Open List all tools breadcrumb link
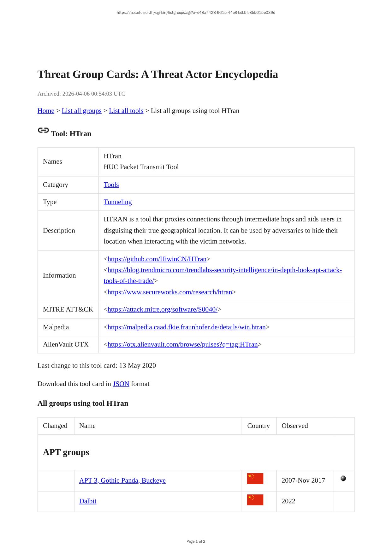Screen dimensions: 392x554 point(126,111)
